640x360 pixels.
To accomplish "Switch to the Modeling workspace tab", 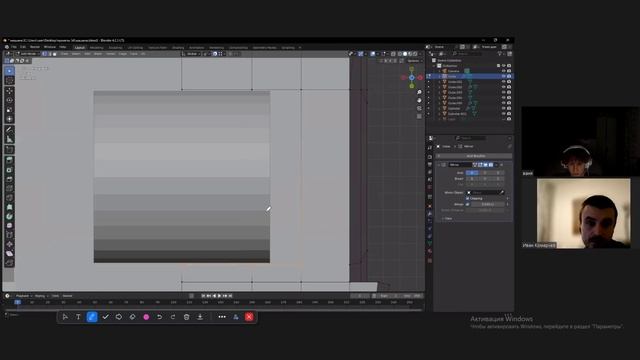I will 96,47.
